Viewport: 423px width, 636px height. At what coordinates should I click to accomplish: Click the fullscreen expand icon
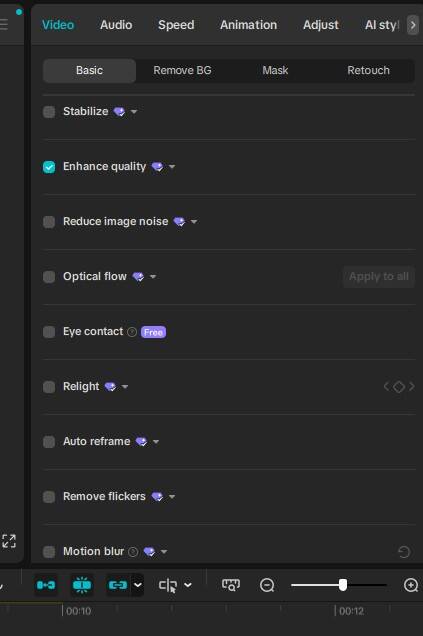[9, 541]
